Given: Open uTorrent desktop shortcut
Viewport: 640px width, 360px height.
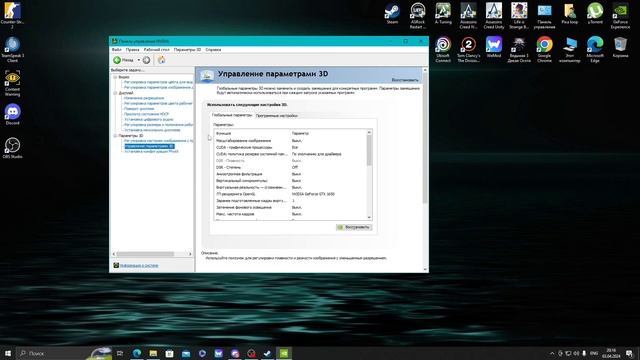Looking at the screenshot, I should (595, 14).
